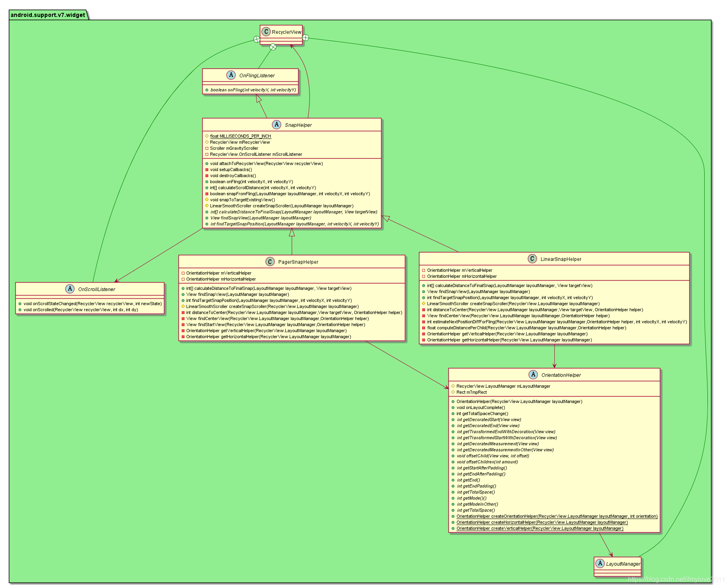The height and width of the screenshot is (587, 728).
Task: Click the inheritance triangle under OnFlingListener
Action: [259, 98]
